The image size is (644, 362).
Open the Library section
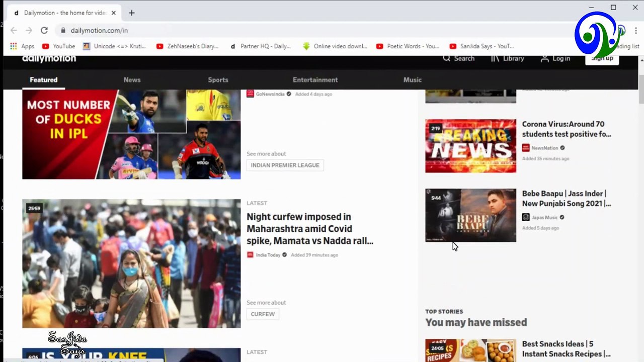(x=507, y=58)
